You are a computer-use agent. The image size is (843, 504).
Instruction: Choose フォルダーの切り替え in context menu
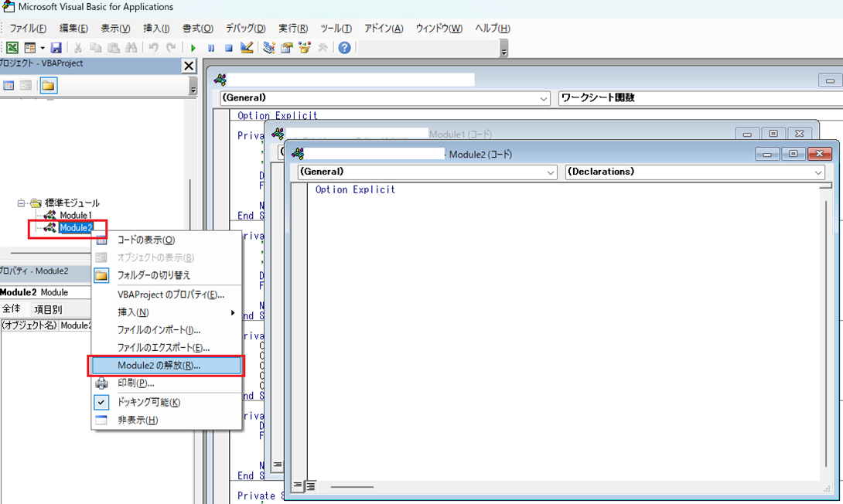click(166, 275)
